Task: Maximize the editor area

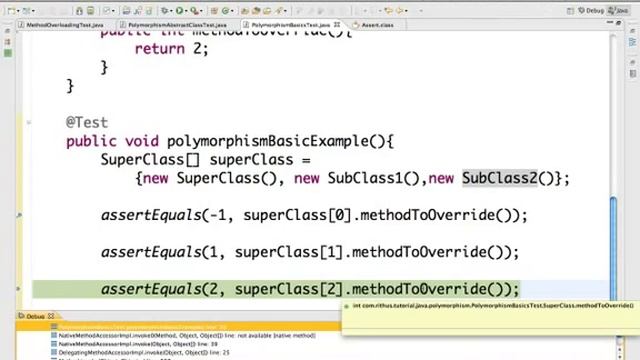Action: coord(619,23)
